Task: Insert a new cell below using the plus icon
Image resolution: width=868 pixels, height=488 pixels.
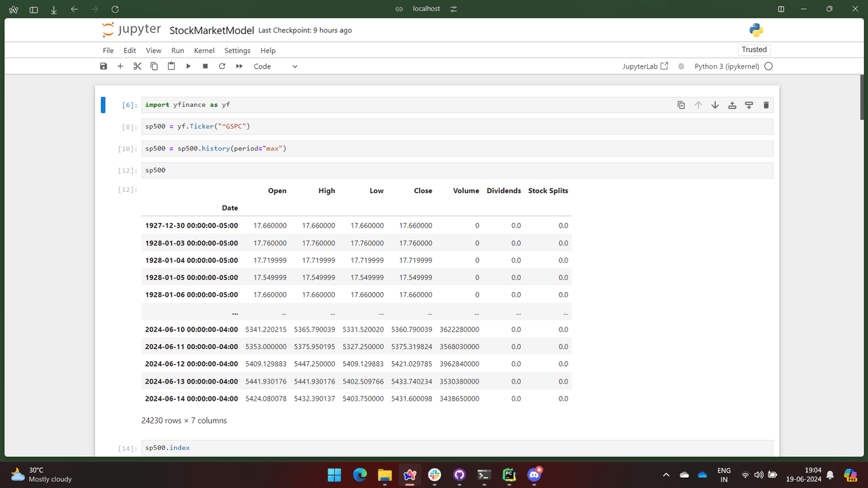Action: tap(120, 66)
